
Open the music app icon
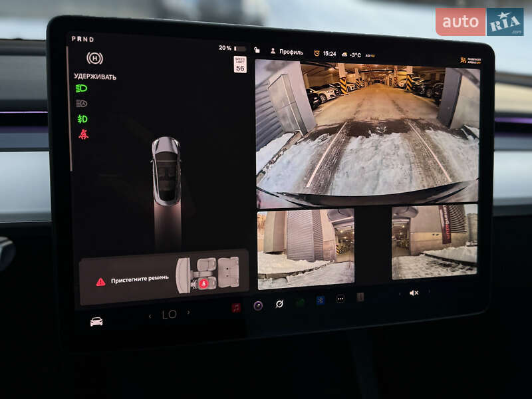(x=236, y=307)
